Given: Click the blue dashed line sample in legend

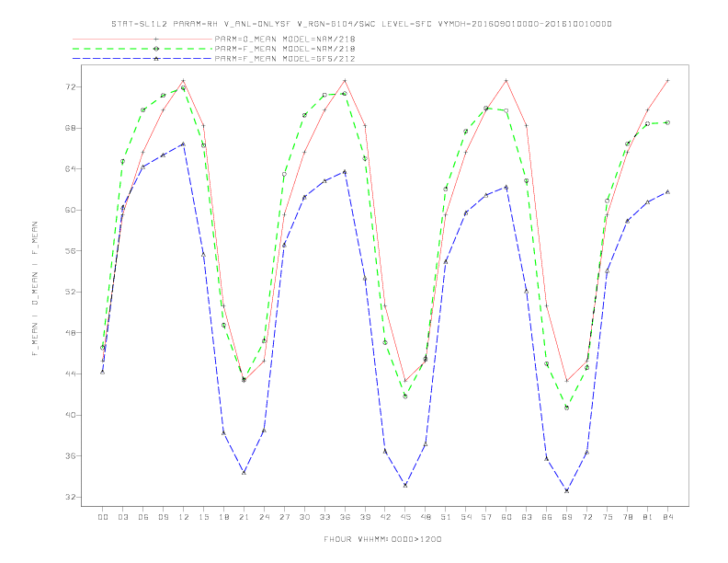Looking at the screenshot, I should coord(142,59).
